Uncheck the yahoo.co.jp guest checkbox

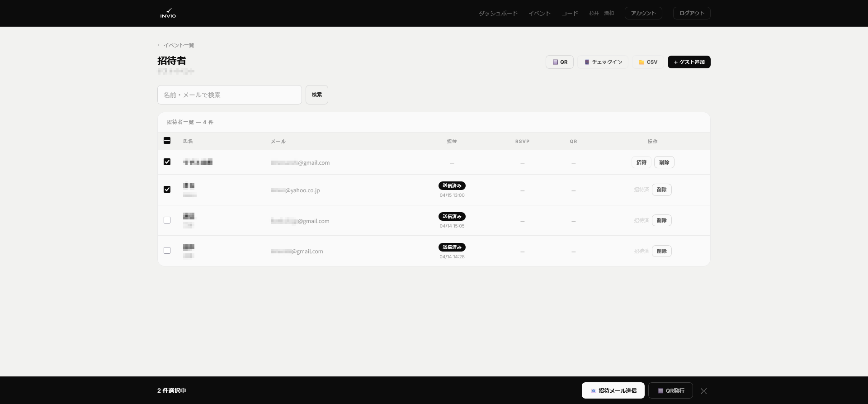pos(167,190)
